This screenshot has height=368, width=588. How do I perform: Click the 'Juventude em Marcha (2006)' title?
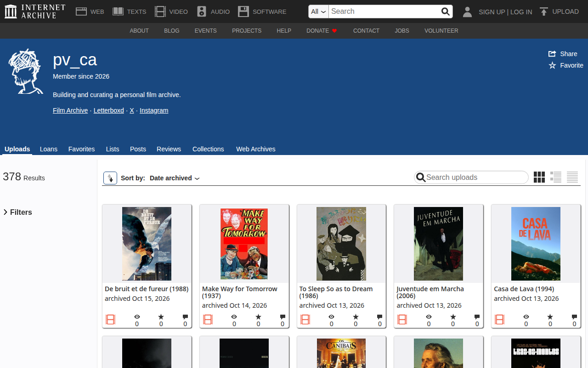point(430,292)
